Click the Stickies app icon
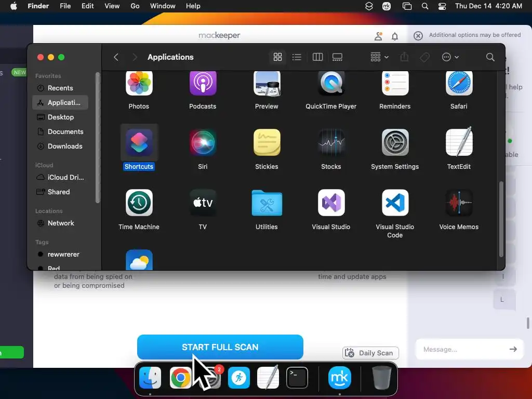 tap(267, 142)
